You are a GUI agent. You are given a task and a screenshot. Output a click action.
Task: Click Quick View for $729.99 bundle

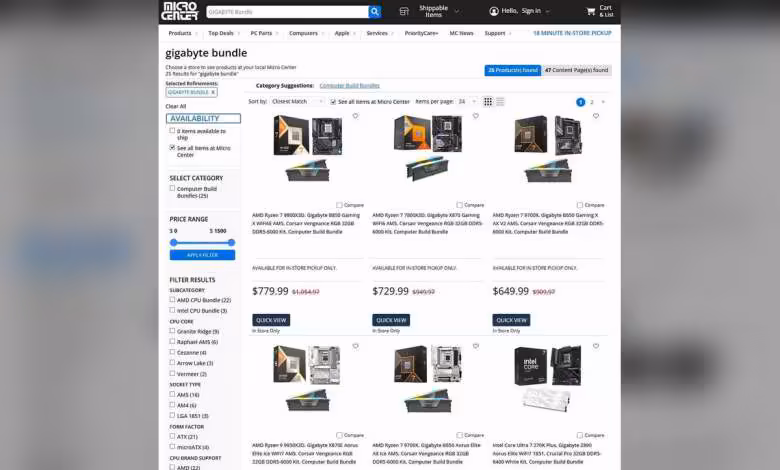point(391,320)
